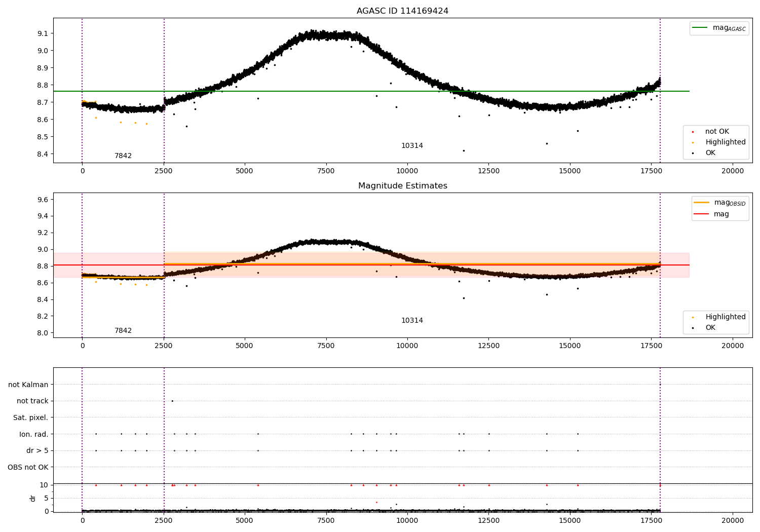Click the 9.6 y-axis tick in middle plot
Viewport: 760px width, 532px height.
[43, 200]
